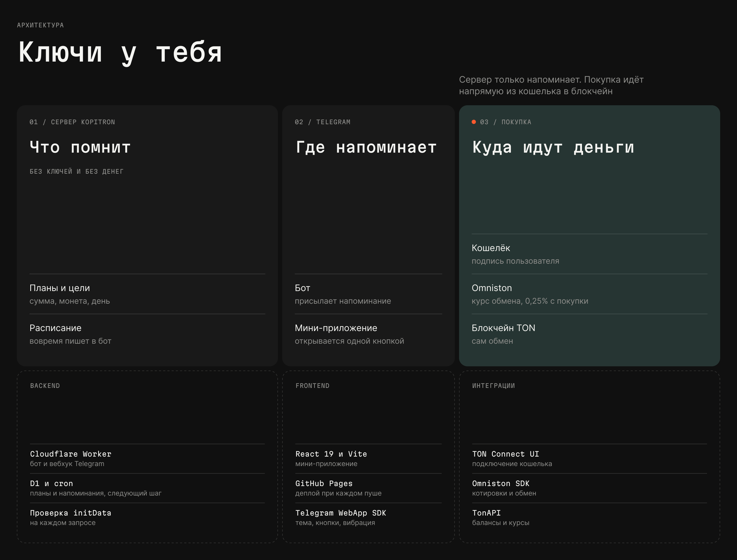Click the 'BACKEND' panel label
Screen dimensions: 737x560
[45, 386]
